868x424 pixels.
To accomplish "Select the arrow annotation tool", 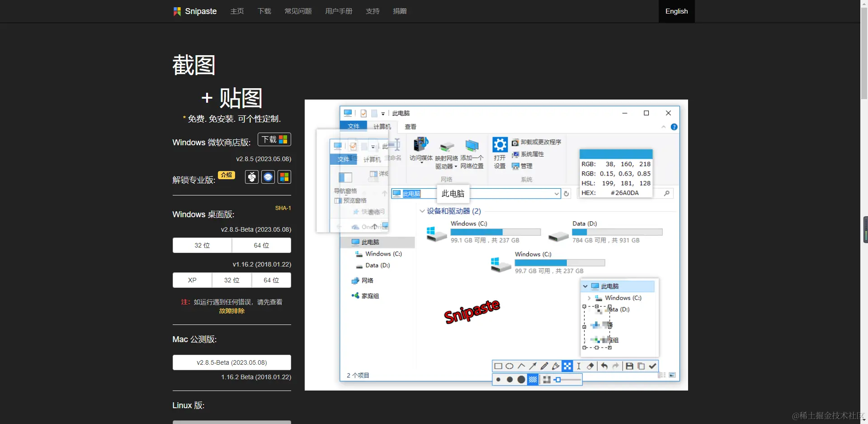I will click(533, 366).
